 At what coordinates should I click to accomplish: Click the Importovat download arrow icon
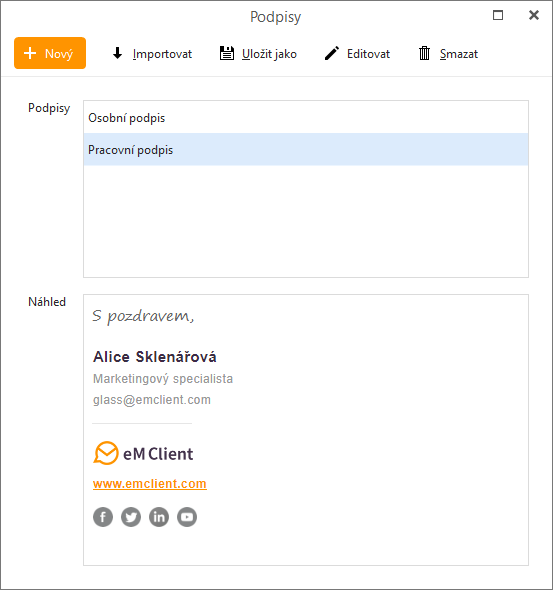point(117,53)
